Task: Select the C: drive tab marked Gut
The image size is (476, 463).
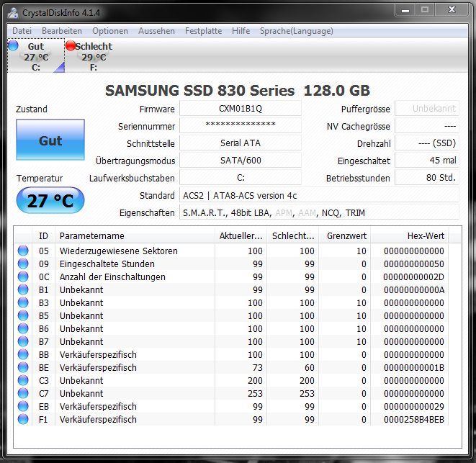Action: 36,56
